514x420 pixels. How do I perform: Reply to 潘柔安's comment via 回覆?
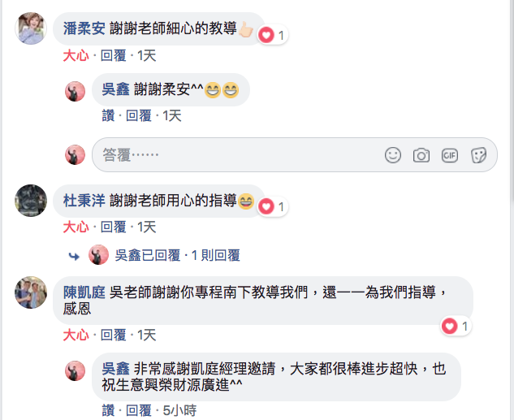click(113, 55)
